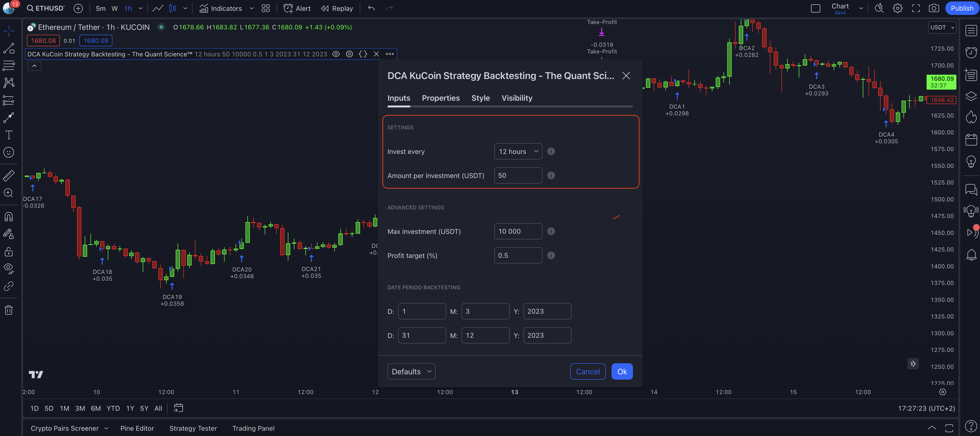Hide the DCA strategy with eye icon
The width and height of the screenshot is (980, 436).
336,54
